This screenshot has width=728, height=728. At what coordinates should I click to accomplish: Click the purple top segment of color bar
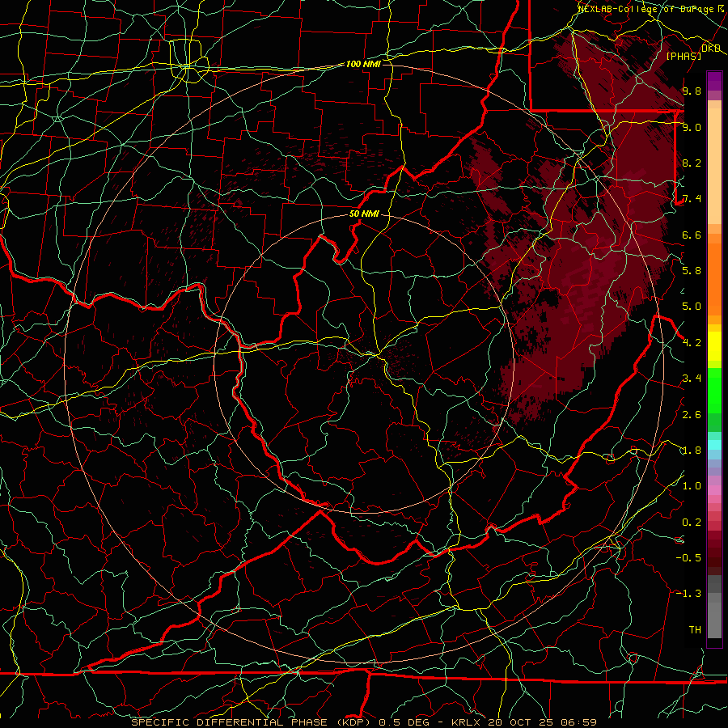point(714,81)
